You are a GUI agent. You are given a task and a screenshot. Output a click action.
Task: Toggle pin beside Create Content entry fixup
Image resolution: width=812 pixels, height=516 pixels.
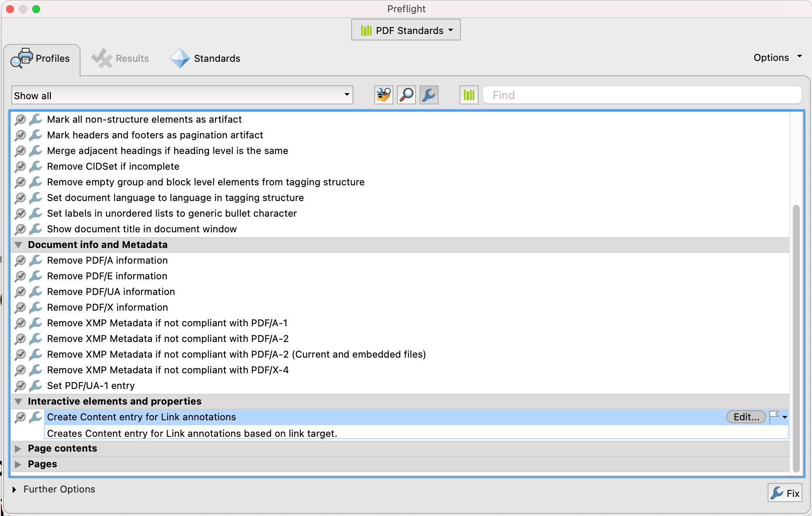[x=20, y=417]
